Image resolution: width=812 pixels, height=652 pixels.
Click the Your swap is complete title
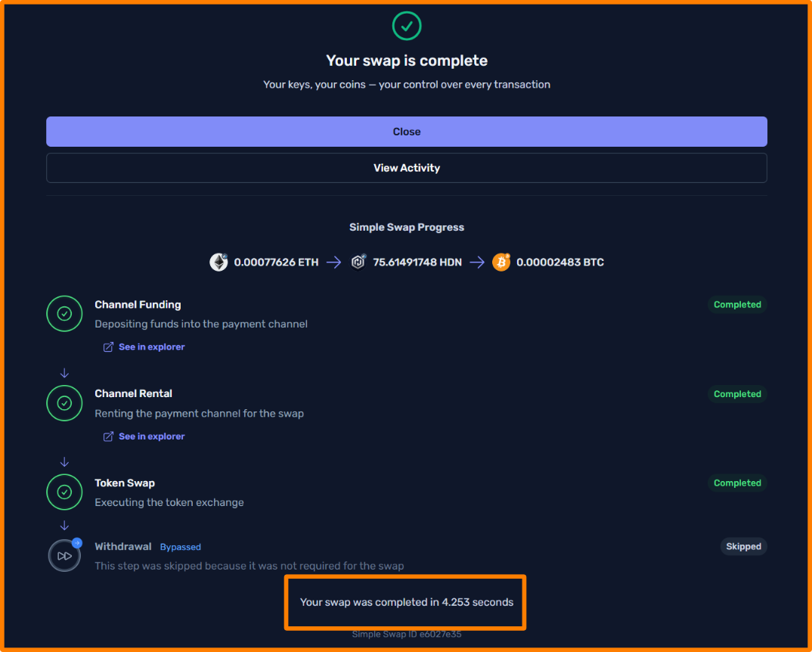(x=407, y=61)
